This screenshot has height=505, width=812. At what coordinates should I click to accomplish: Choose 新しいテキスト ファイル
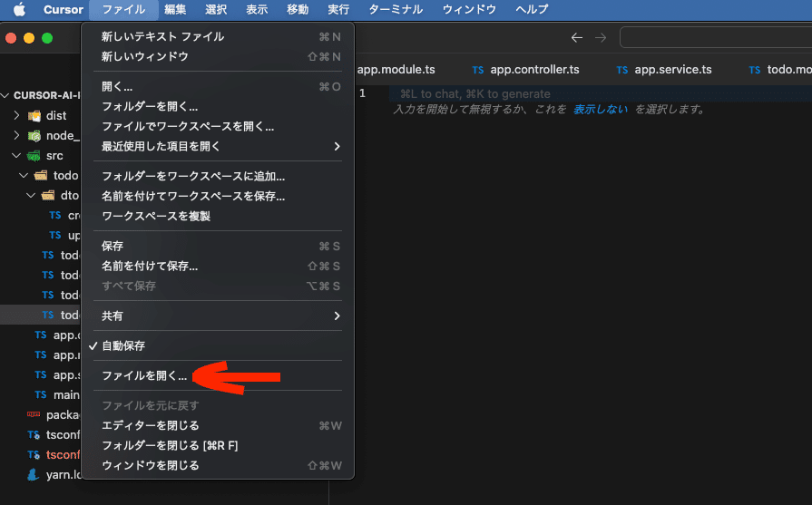click(x=218, y=37)
